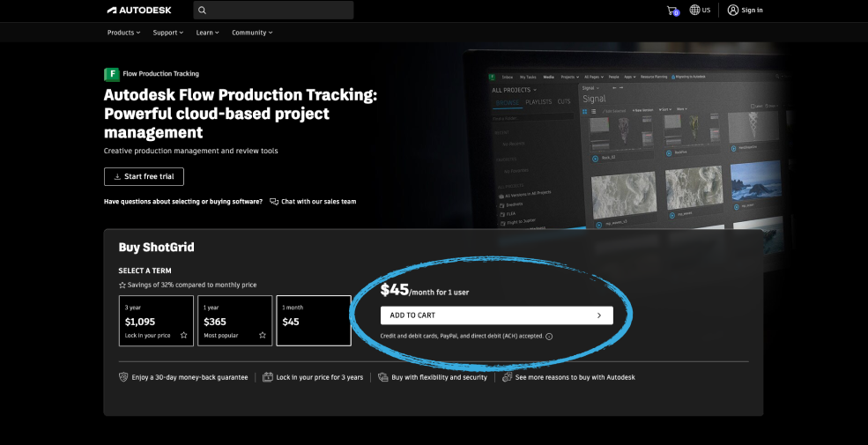Expand the Community menu
This screenshot has height=445, width=868.
click(x=252, y=33)
